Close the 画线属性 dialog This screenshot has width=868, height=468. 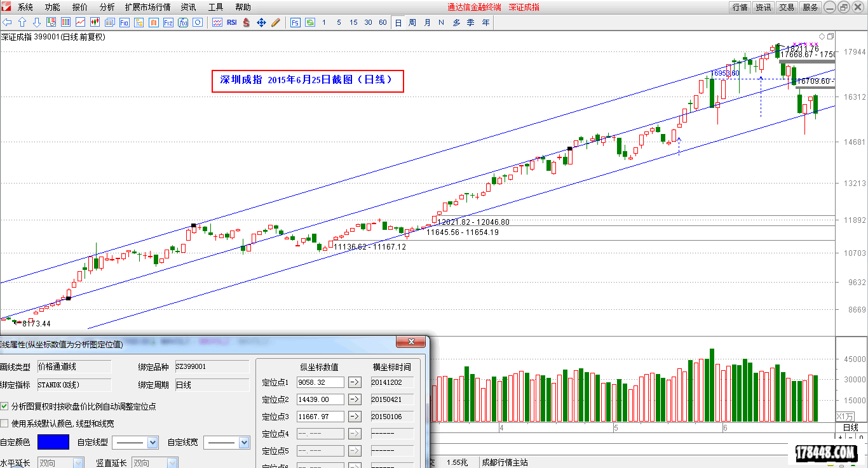click(x=410, y=342)
